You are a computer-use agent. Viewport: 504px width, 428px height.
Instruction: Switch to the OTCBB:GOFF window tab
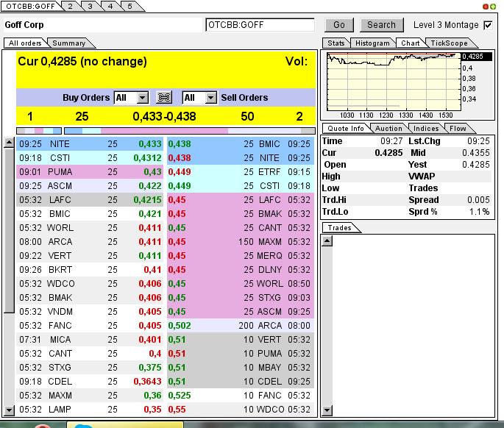point(31,6)
